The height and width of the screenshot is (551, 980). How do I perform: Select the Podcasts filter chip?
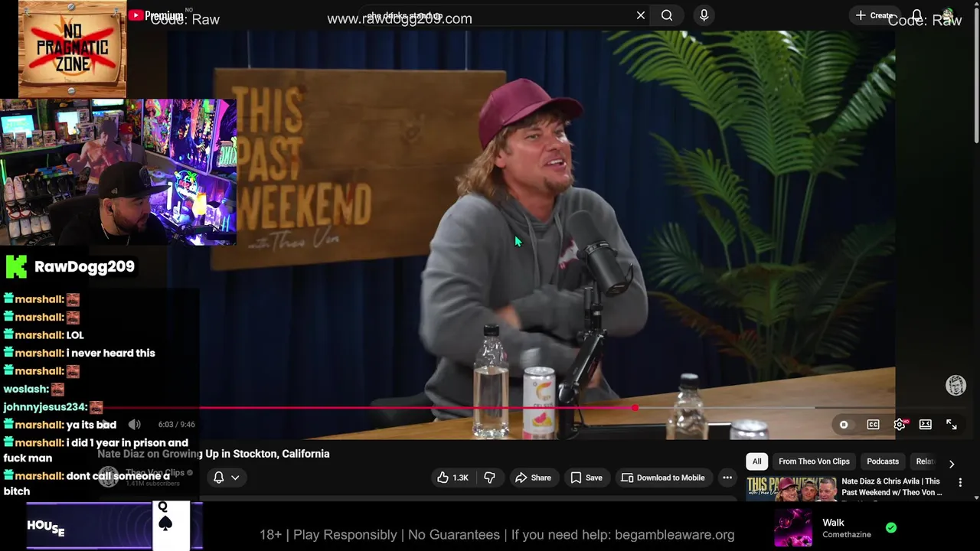click(x=883, y=461)
